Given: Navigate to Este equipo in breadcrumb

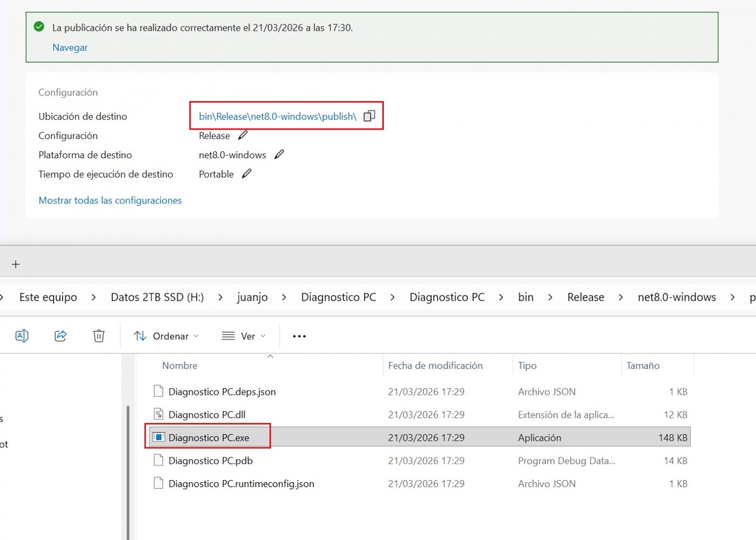Looking at the screenshot, I should coord(48,297).
